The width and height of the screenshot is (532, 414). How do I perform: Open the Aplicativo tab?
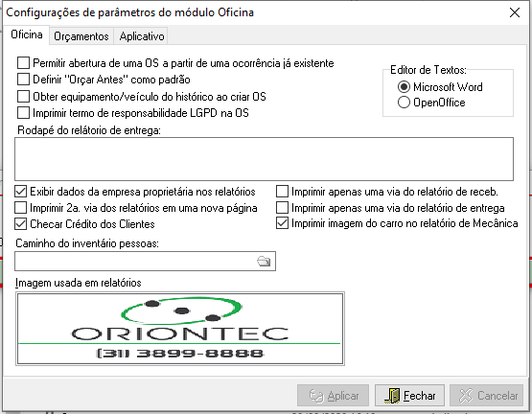[142, 36]
